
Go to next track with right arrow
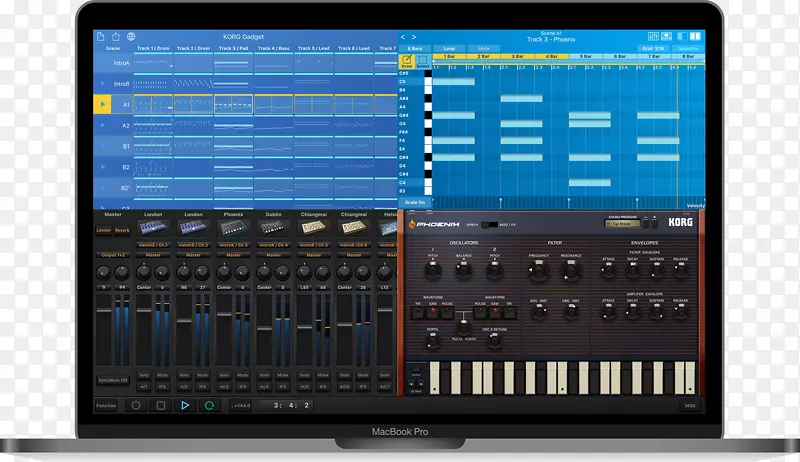pos(414,37)
